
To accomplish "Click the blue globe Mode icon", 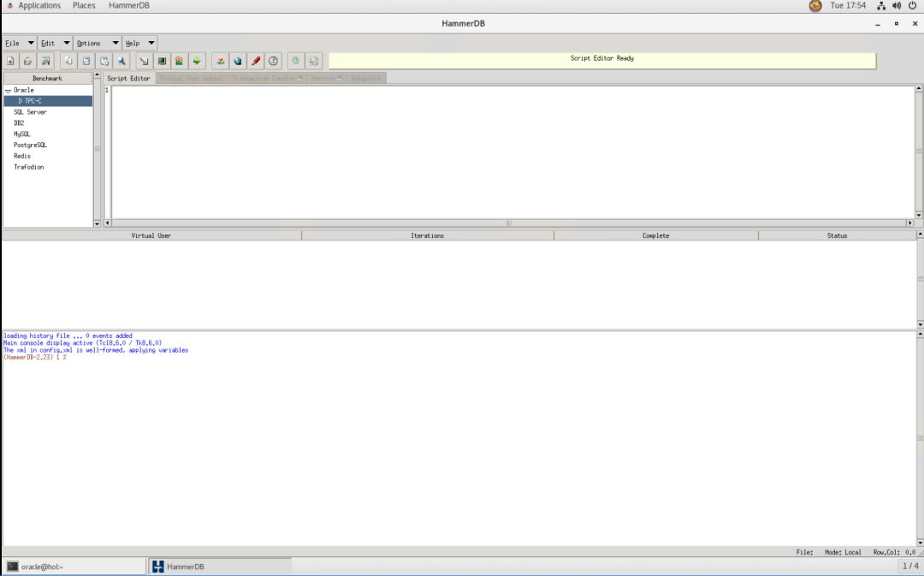I will (x=238, y=61).
